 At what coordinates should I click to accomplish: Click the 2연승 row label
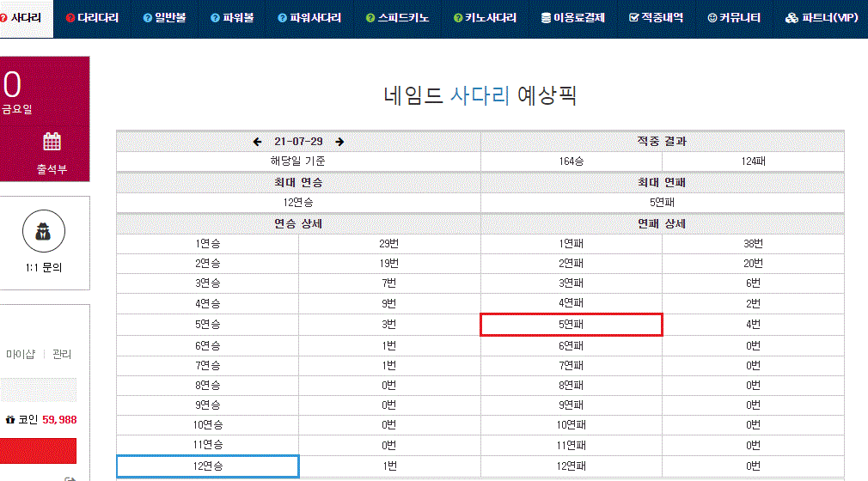(208, 264)
